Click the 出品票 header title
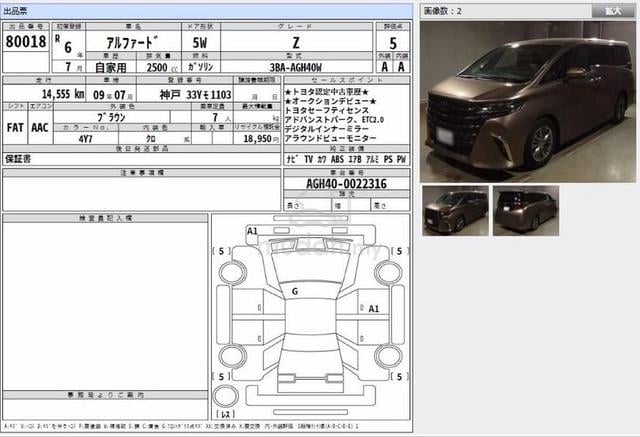This screenshot has height=437, width=640. point(16,11)
